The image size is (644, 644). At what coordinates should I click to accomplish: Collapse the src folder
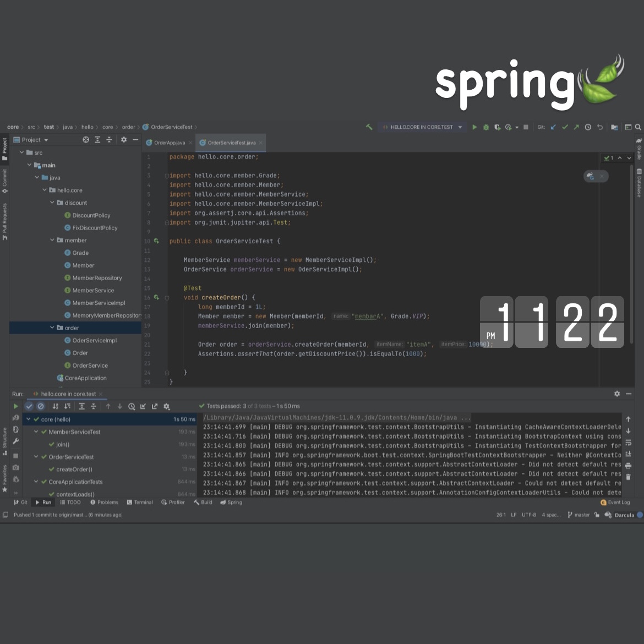tap(22, 152)
